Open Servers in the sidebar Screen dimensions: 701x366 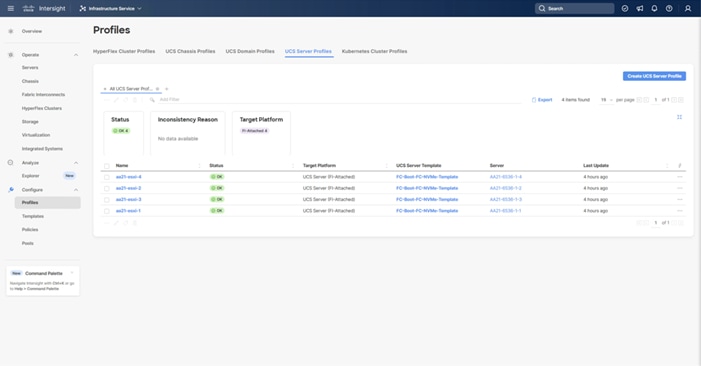coord(30,67)
